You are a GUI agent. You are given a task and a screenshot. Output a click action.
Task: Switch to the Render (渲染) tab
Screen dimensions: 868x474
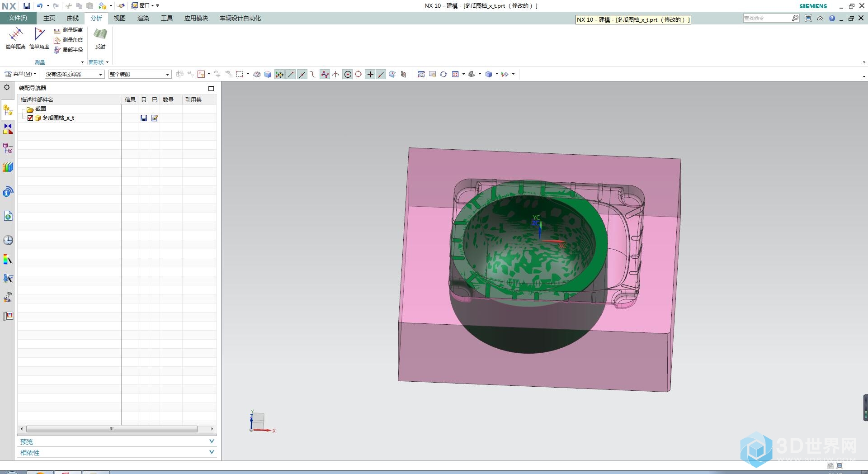click(x=143, y=18)
